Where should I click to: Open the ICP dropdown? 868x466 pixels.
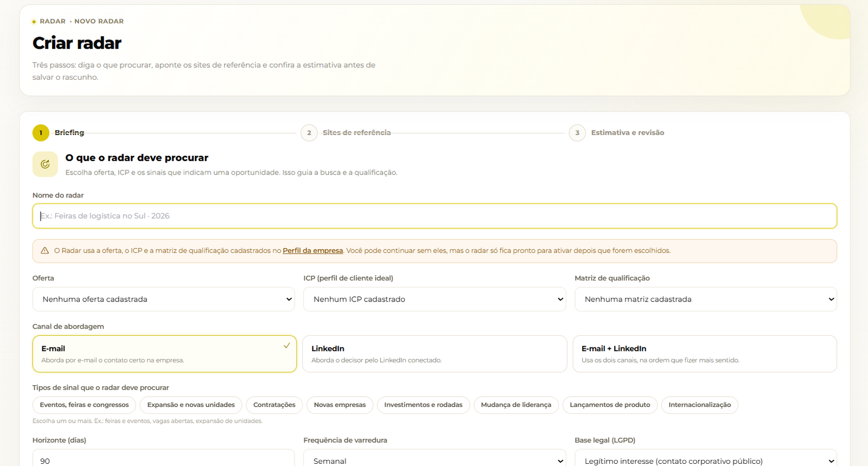tap(435, 299)
